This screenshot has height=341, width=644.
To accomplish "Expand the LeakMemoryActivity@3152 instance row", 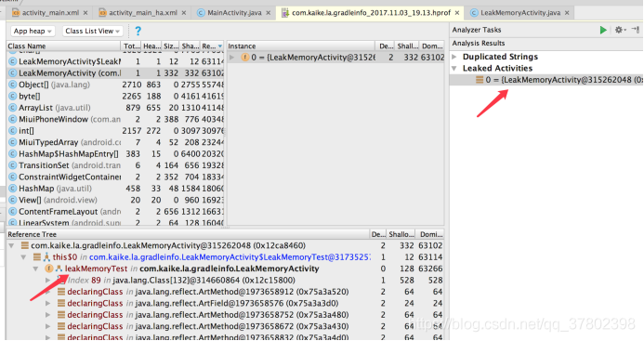I will coord(231,58).
